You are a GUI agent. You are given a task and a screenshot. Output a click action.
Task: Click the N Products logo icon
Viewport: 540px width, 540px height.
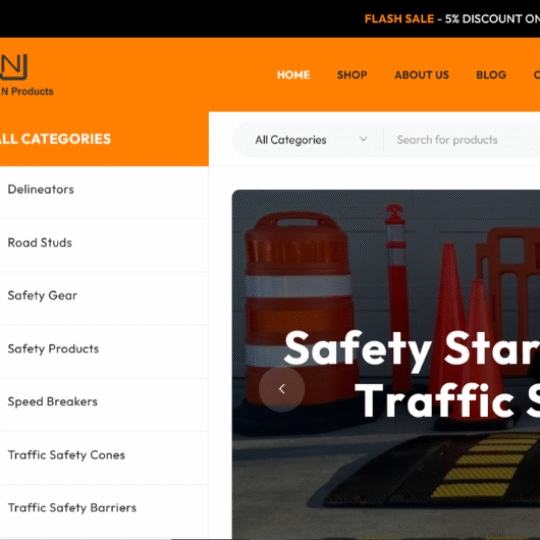point(13,67)
